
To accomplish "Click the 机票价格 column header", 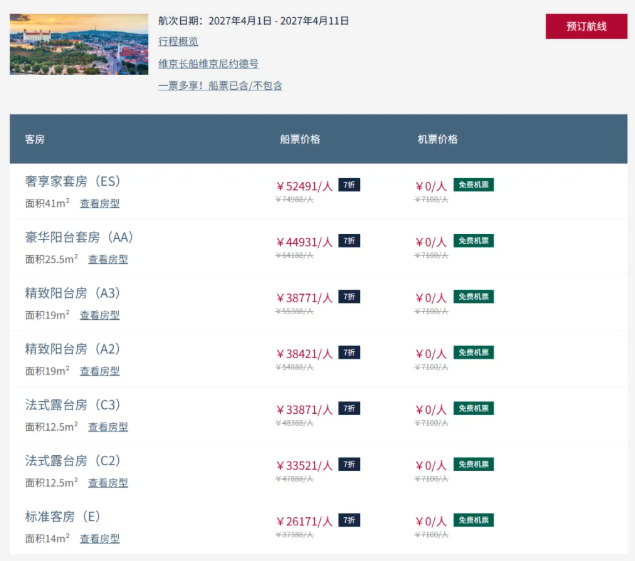I will click(x=437, y=139).
